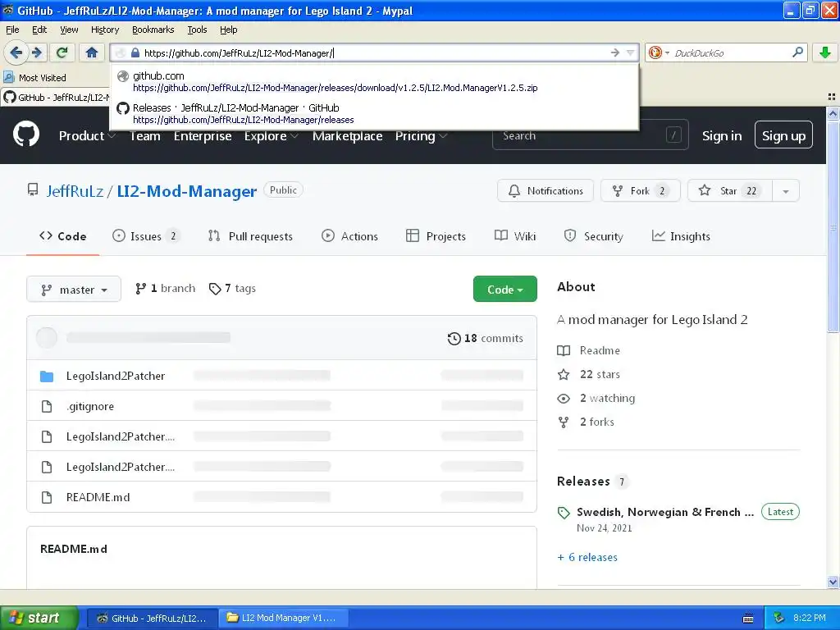Viewport: 840px width, 630px height.
Task: Open the File menu
Action: tap(12, 30)
